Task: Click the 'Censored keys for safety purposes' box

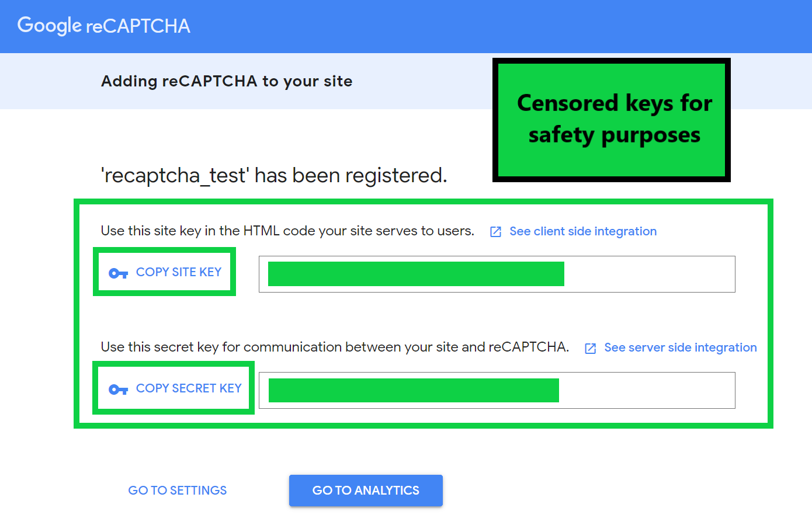Action: point(612,120)
